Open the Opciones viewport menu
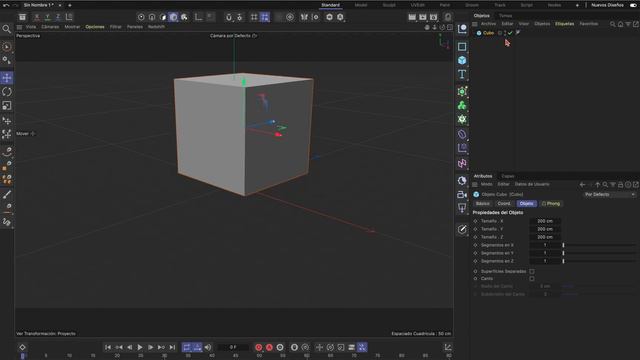The height and width of the screenshot is (360, 640). [95, 27]
